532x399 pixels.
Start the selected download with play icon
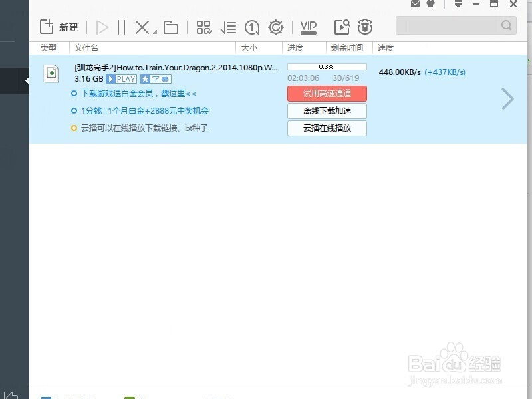point(102,27)
